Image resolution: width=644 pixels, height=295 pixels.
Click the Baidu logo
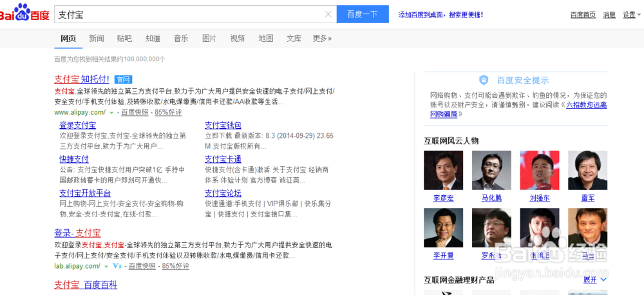coord(24,13)
